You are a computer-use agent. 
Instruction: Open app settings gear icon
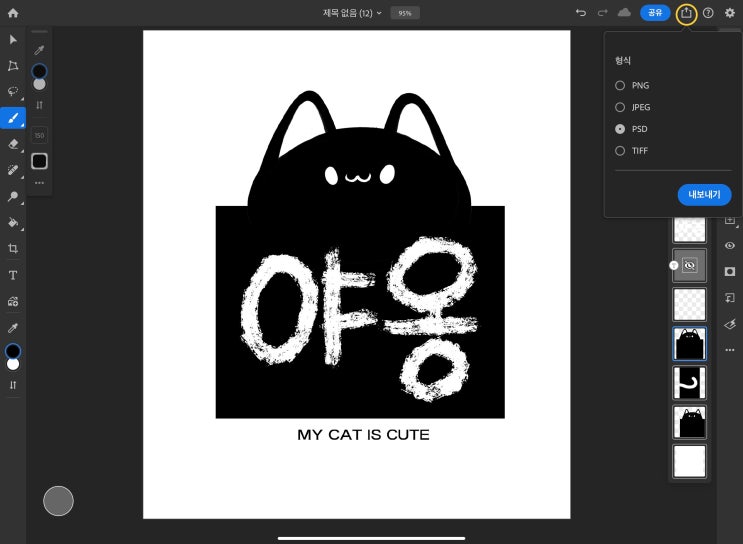coord(730,13)
